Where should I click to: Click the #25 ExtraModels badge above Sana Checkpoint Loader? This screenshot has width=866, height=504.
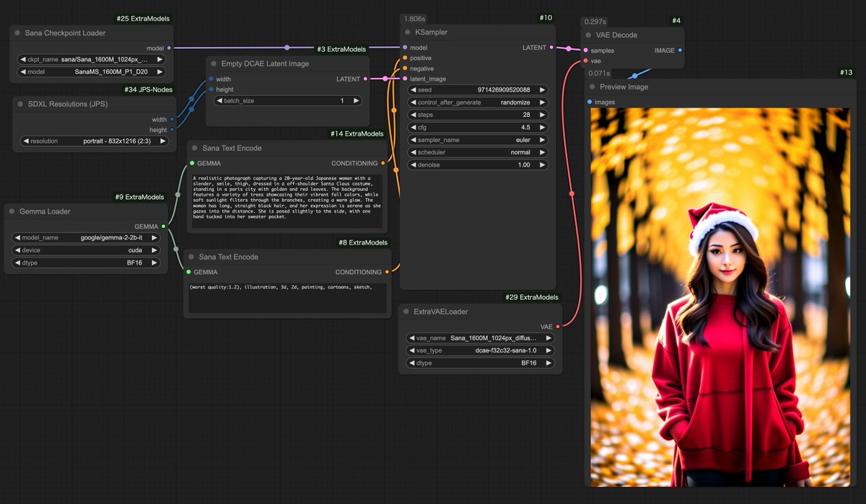(x=143, y=18)
